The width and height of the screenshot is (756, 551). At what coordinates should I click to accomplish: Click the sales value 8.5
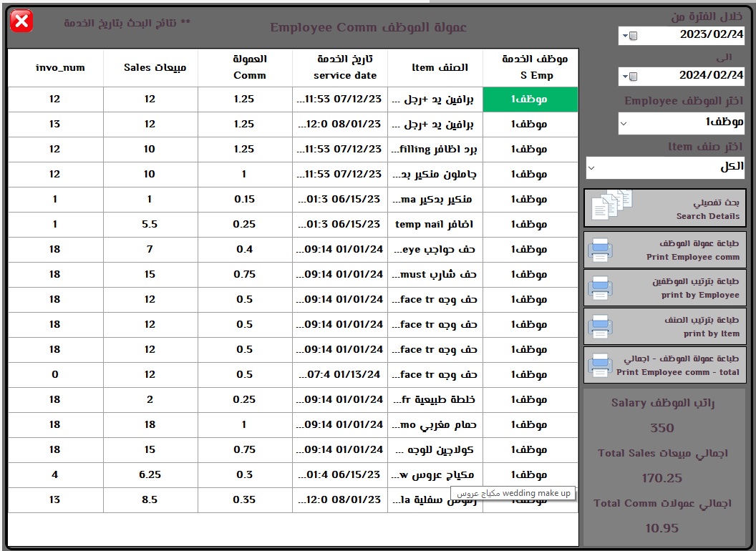click(x=150, y=500)
